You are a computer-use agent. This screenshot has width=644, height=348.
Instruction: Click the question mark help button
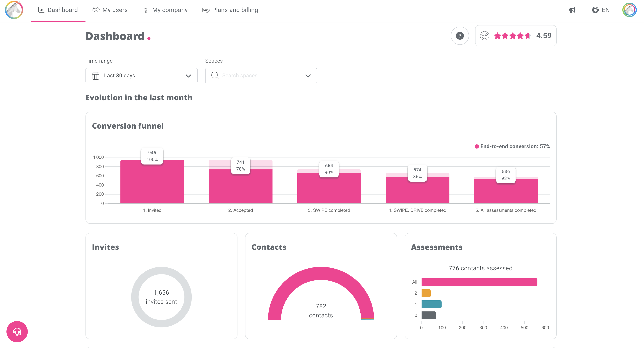point(460,36)
